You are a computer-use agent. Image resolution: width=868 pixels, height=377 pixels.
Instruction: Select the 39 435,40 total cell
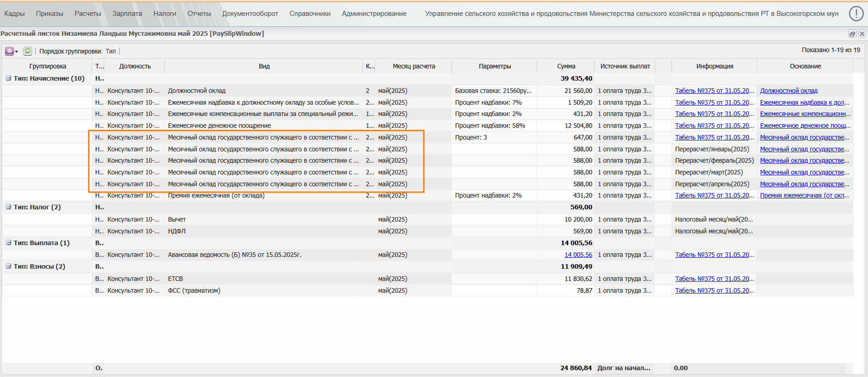point(566,78)
